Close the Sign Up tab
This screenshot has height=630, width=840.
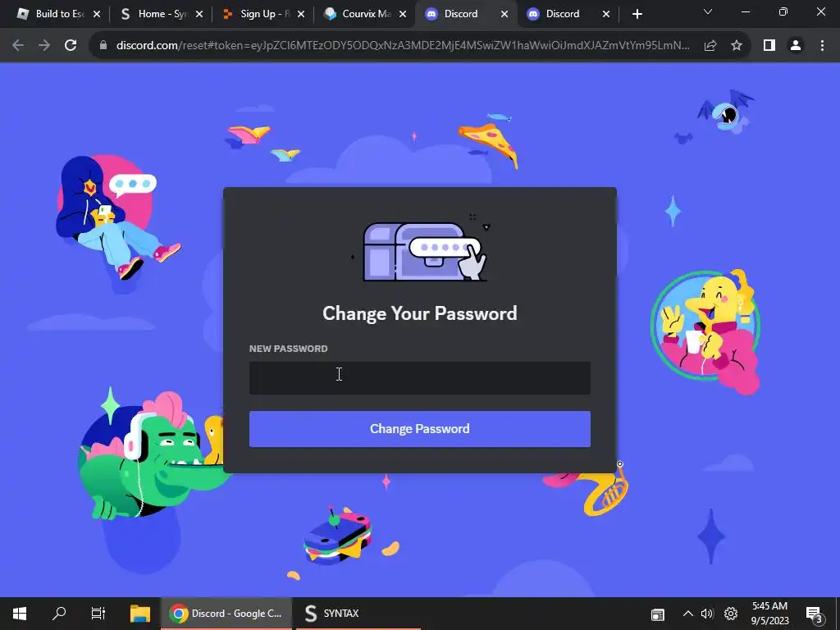click(300, 15)
